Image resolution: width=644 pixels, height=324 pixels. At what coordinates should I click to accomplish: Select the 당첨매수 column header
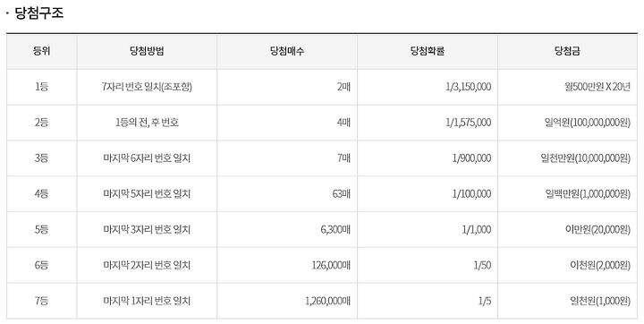(x=287, y=51)
